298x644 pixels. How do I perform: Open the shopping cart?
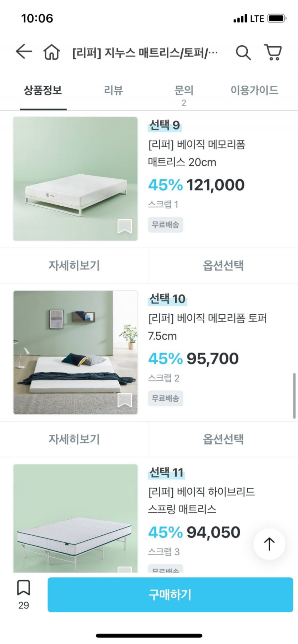[x=273, y=52]
